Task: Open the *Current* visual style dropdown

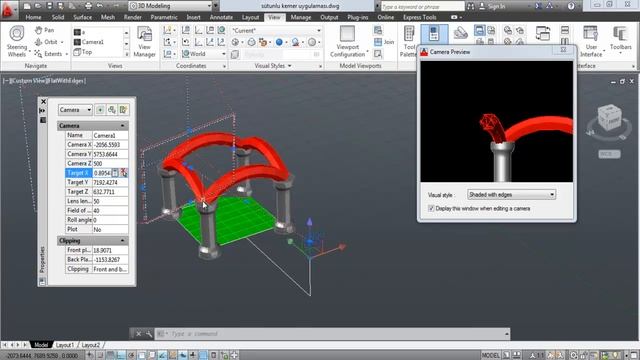Action: tap(276, 30)
